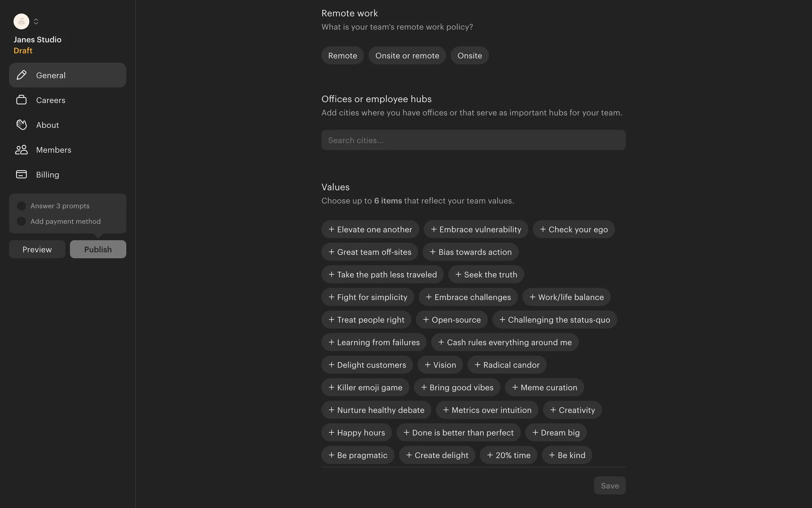Viewport: 812px width, 508px height.
Task: Click the credit card Billing icon
Action: [22, 174]
